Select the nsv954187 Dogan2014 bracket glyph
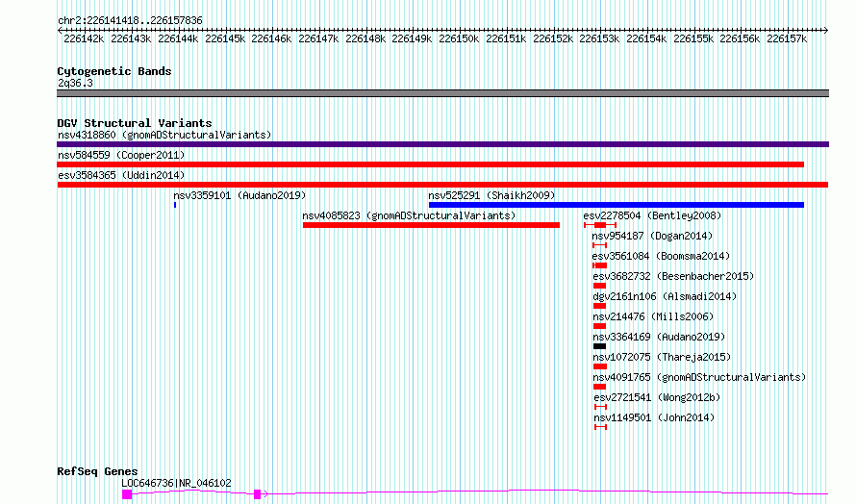Screen dimensions: 856x504 tap(599, 245)
